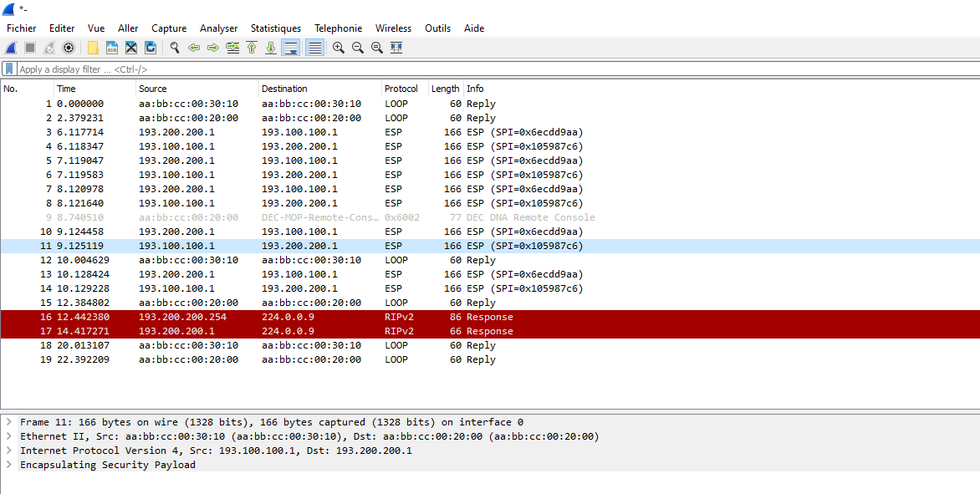Screen dimensions: 980x494
Task: Zoom out the main window text
Action: pyautogui.click(x=358, y=48)
